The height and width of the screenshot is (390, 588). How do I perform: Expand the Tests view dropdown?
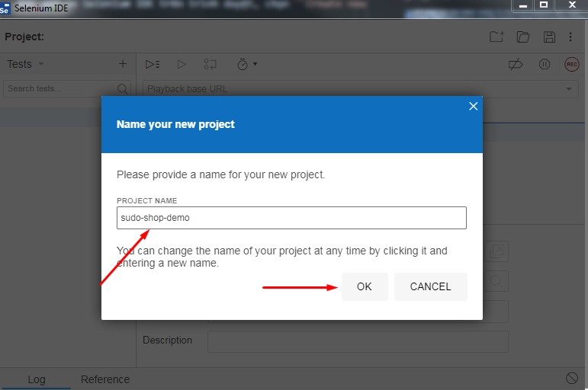(41, 64)
